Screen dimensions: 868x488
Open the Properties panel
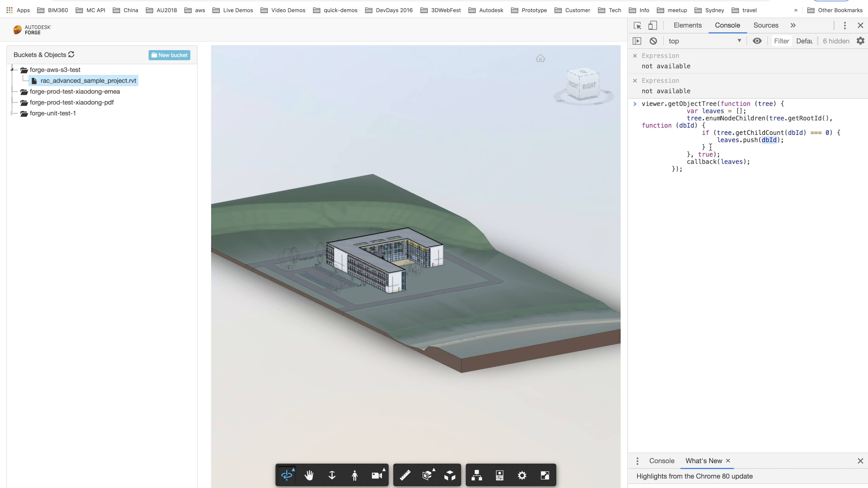tap(500, 475)
